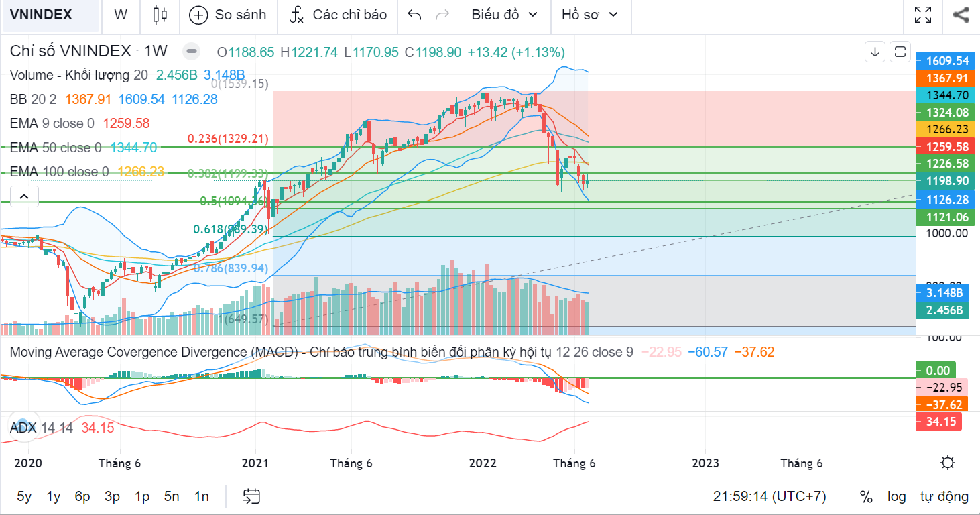Select the EMA 9 close 0 legend
The width and height of the screenshot is (980, 515).
coord(52,123)
